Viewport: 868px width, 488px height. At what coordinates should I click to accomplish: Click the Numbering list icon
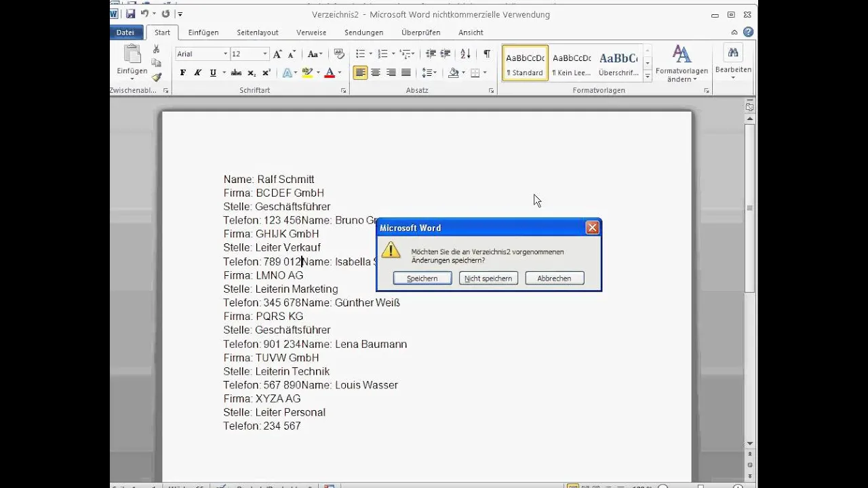(x=382, y=54)
